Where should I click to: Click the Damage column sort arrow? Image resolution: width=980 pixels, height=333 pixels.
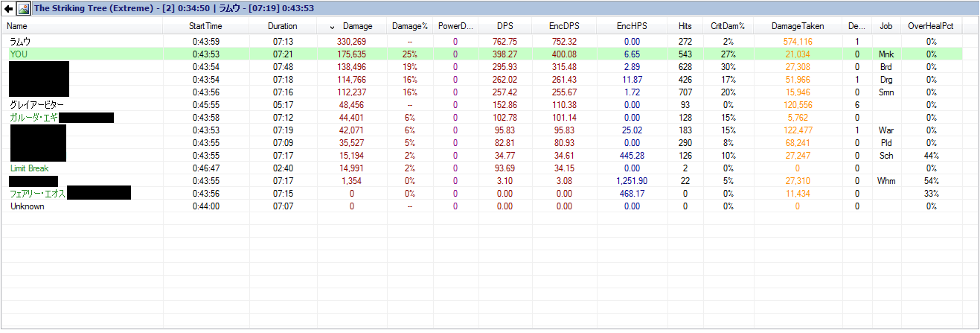[x=332, y=26]
